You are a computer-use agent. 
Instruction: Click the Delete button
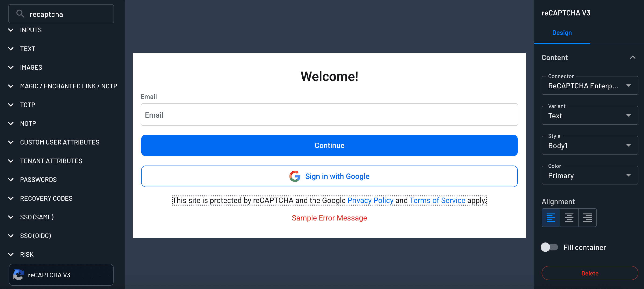pos(590,273)
